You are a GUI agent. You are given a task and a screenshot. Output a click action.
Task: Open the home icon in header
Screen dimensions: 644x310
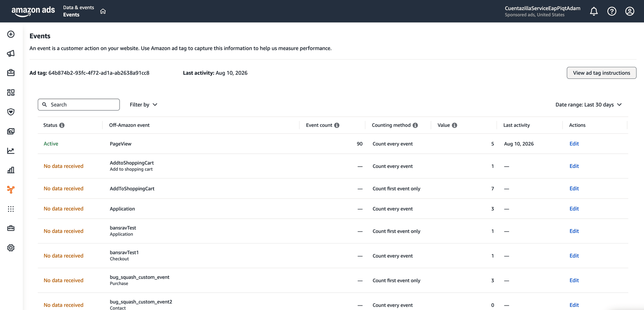tap(103, 11)
